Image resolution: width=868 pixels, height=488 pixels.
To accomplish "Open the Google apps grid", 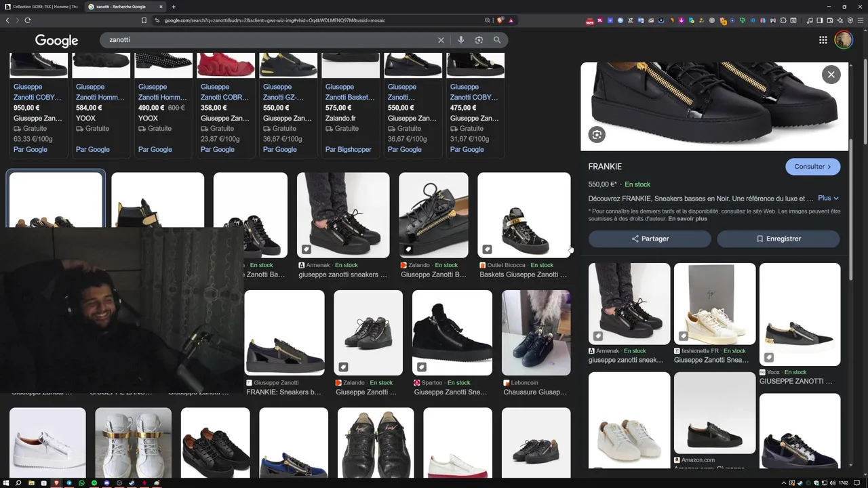I will tap(823, 40).
